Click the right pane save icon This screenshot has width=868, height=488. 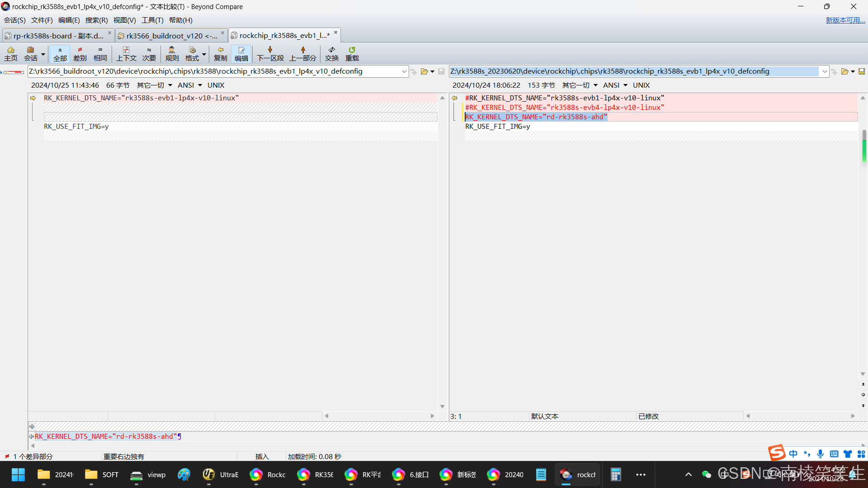pos(862,71)
